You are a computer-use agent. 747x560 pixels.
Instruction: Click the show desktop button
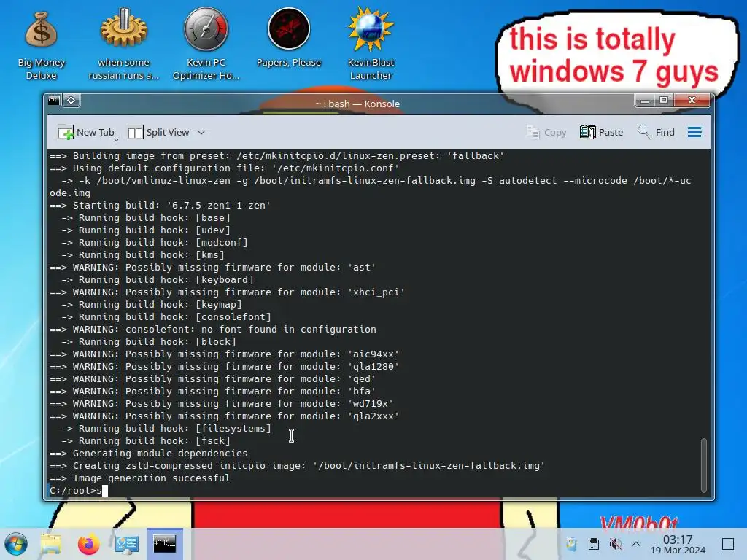(728, 544)
